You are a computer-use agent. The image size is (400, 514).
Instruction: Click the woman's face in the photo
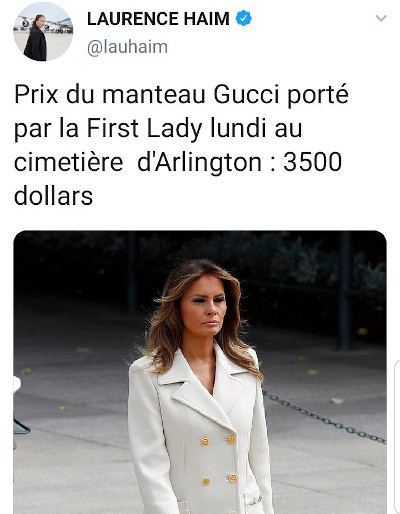click(x=204, y=308)
